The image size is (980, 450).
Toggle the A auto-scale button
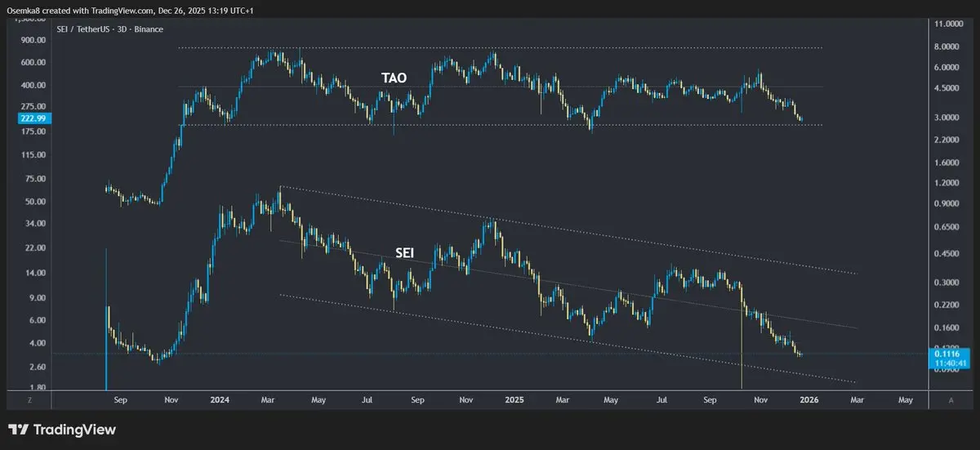[951, 401]
